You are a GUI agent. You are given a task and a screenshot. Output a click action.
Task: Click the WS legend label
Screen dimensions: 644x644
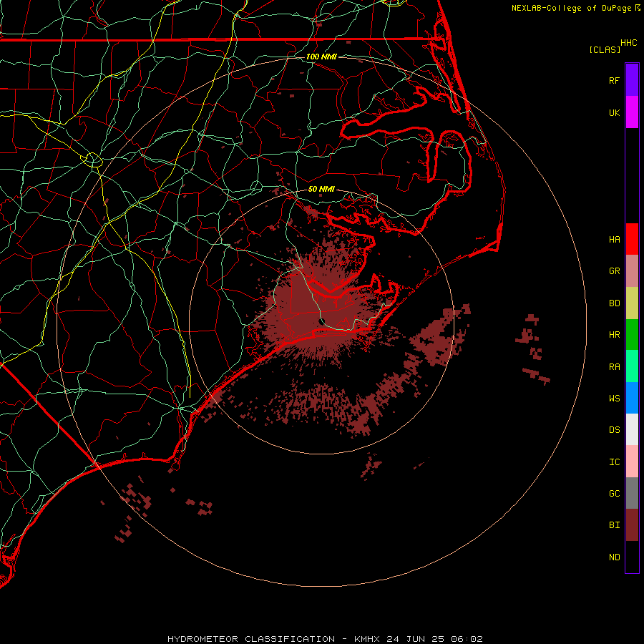click(614, 399)
